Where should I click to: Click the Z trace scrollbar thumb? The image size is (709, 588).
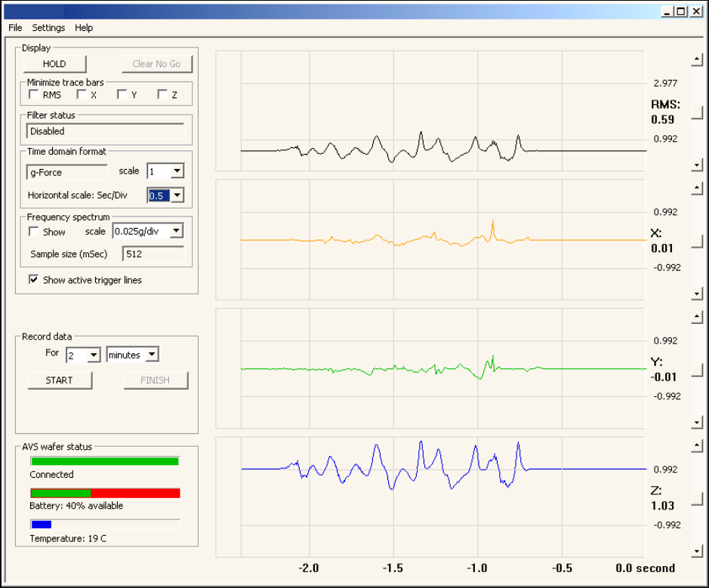coord(697,498)
